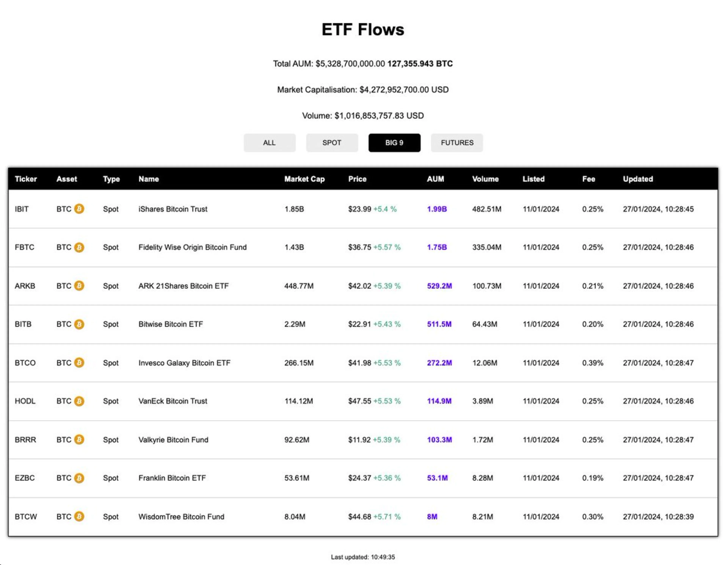The width and height of the screenshot is (728, 565).
Task: Toggle the BIG 9 filter off
Action: pyautogui.click(x=394, y=143)
